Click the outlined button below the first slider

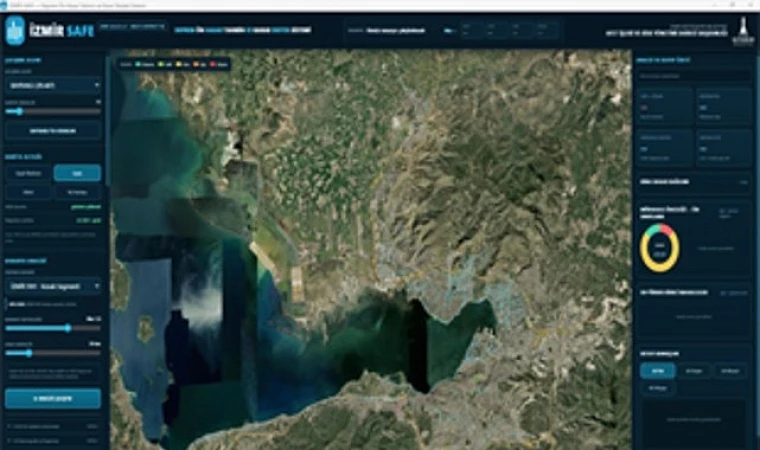(x=53, y=131)
